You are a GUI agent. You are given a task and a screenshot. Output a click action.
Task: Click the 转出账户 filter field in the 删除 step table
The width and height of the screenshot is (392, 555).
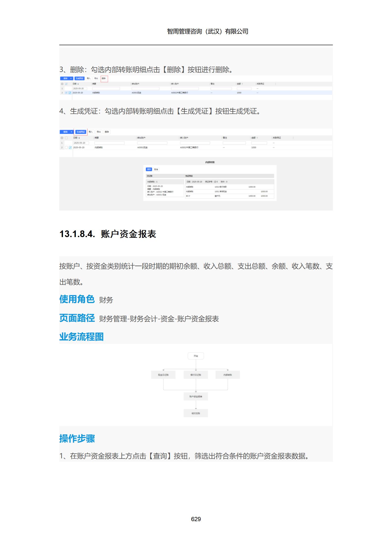pyautogui.click(x=145, y=89)
